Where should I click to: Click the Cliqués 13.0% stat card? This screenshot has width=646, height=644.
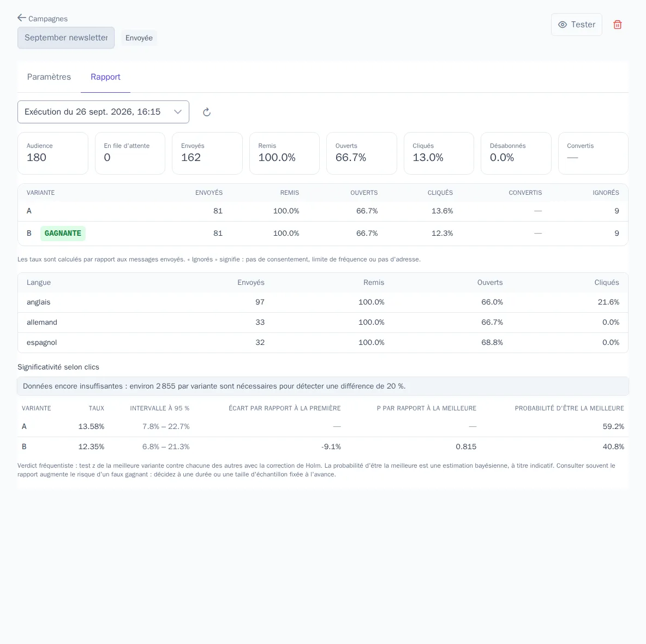pyautogui.click(x=439, y=153)
